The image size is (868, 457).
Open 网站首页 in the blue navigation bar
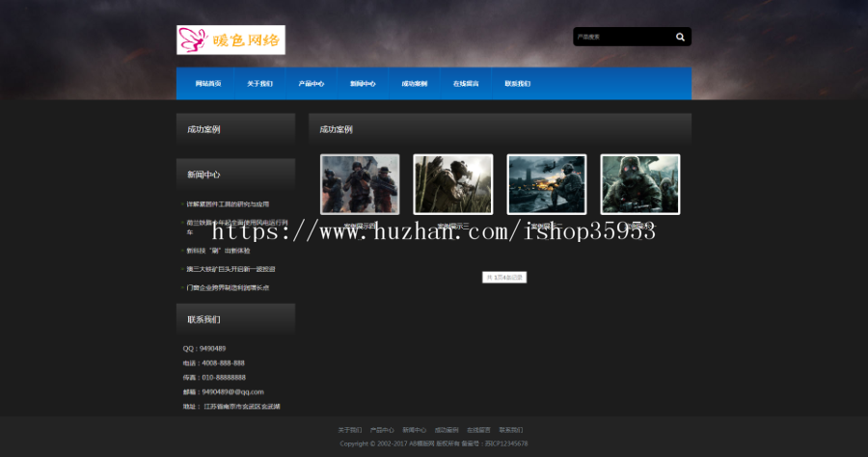click(x=208, y=84)
